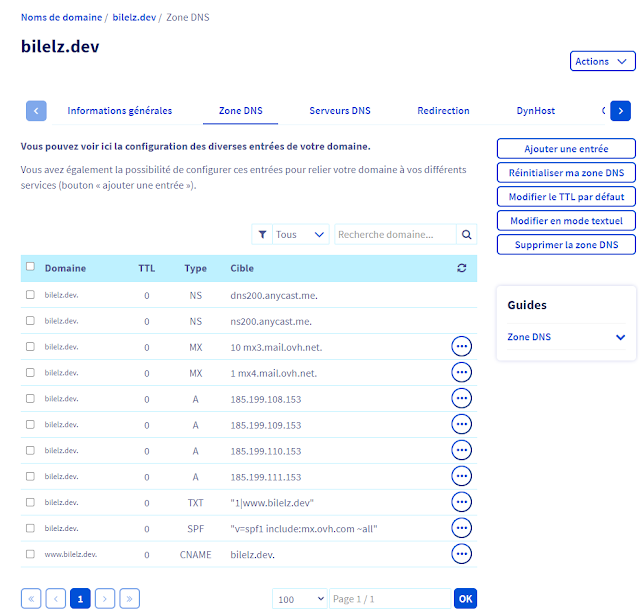This screenshot has width=640, height=614.
Task: Click the OK page button
Action: point(465,599)
